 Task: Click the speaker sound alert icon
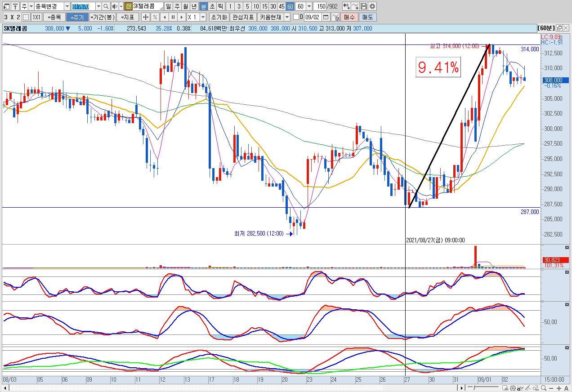[x=115, y=6]
